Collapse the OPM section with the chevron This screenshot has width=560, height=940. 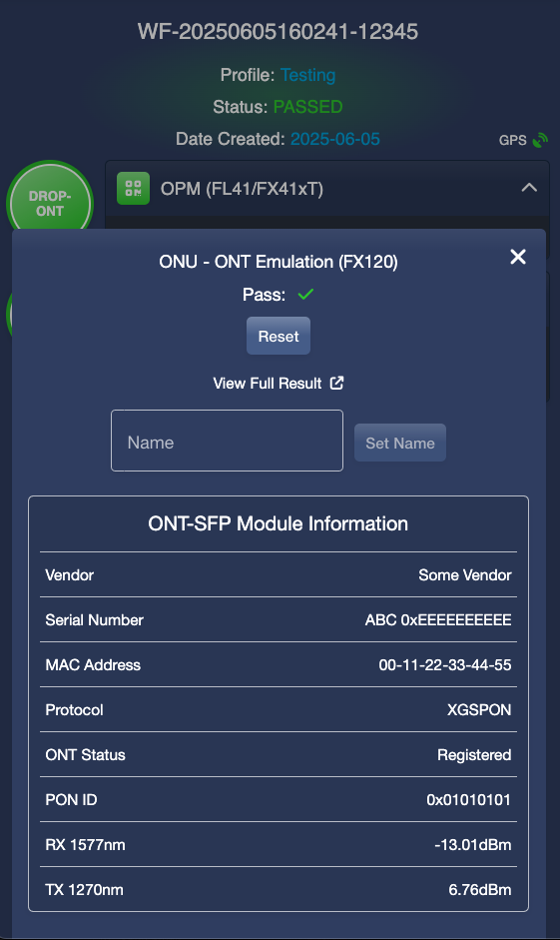pyautogui.click(x=529, y=188)
